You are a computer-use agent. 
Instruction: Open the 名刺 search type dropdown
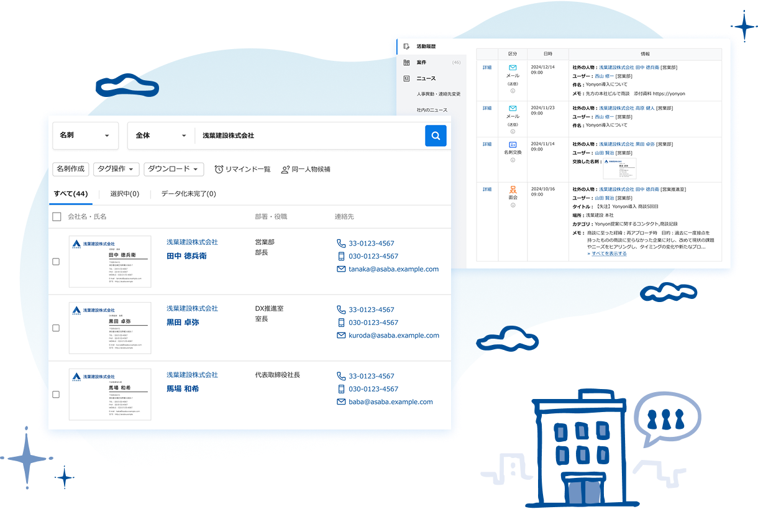coord(85,135)
